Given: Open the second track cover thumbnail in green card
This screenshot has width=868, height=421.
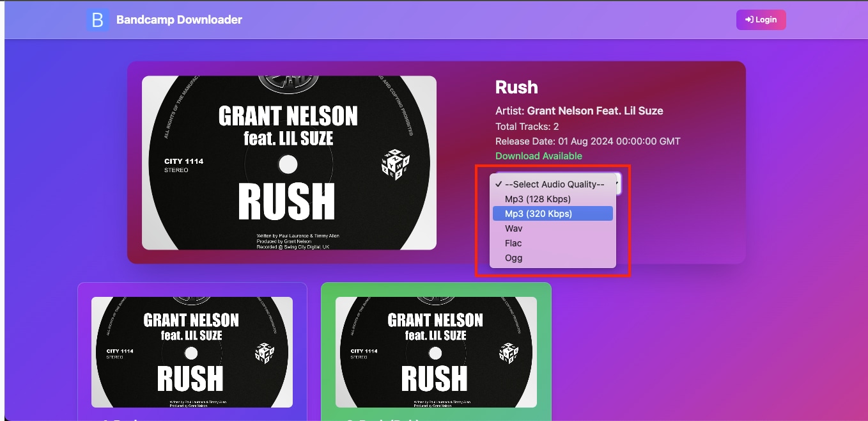Looking at the screenshot, I should (x=436, y=352).
